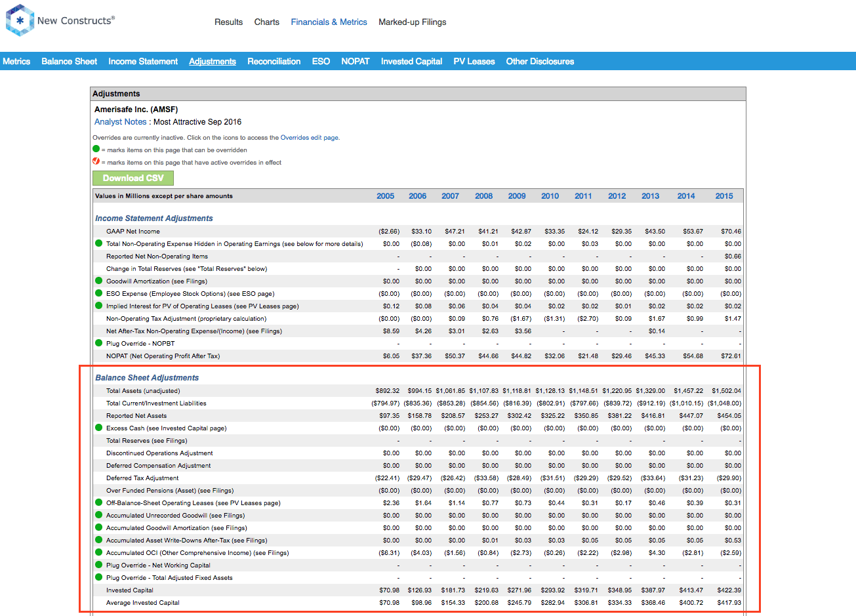
Task: Click the New Constructs logo icon
Action: point(20,20)
